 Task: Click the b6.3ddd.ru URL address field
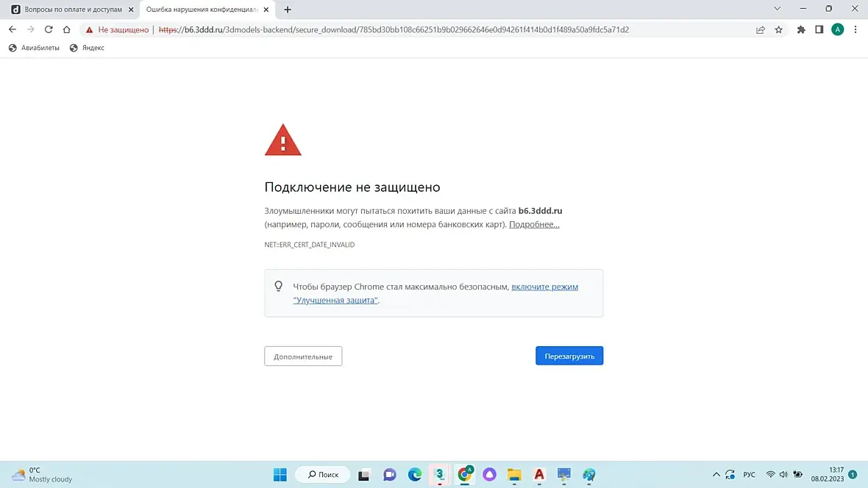click(x=394, y=30)
